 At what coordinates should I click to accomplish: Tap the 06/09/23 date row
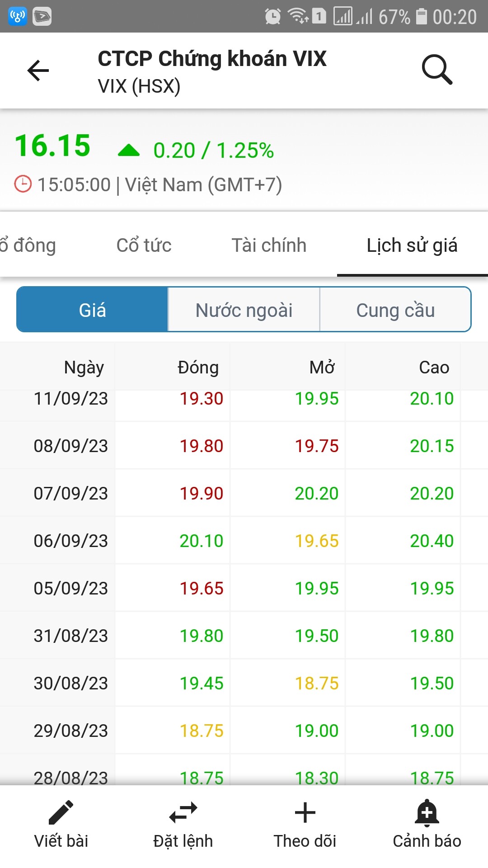[x=71, y=541]
